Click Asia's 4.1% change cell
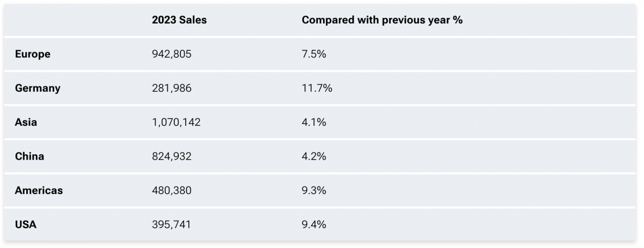This screenshot has width=644, height=248. [314, 122]
